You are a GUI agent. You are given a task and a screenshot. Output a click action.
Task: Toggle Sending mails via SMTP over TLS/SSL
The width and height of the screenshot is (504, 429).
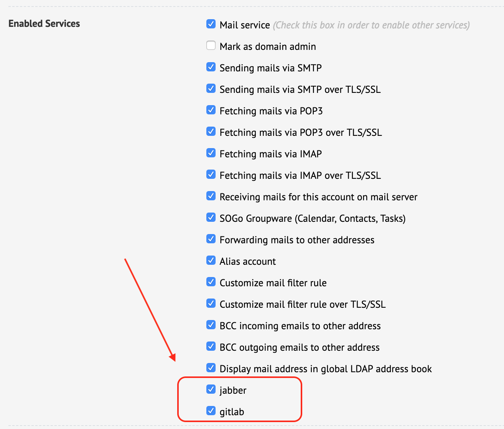point(211,89)
